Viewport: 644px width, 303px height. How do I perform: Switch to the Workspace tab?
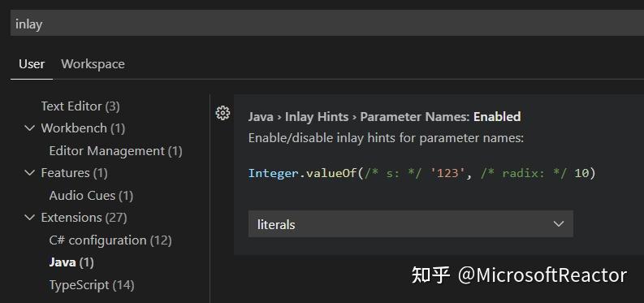coord(93,64)
